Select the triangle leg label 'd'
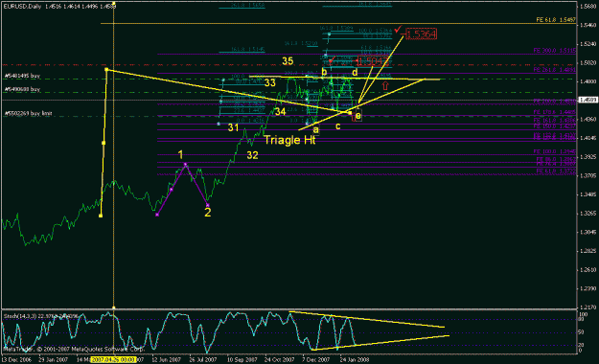The width and height of the screenshot is (599, 364). (x=355, y=72)
